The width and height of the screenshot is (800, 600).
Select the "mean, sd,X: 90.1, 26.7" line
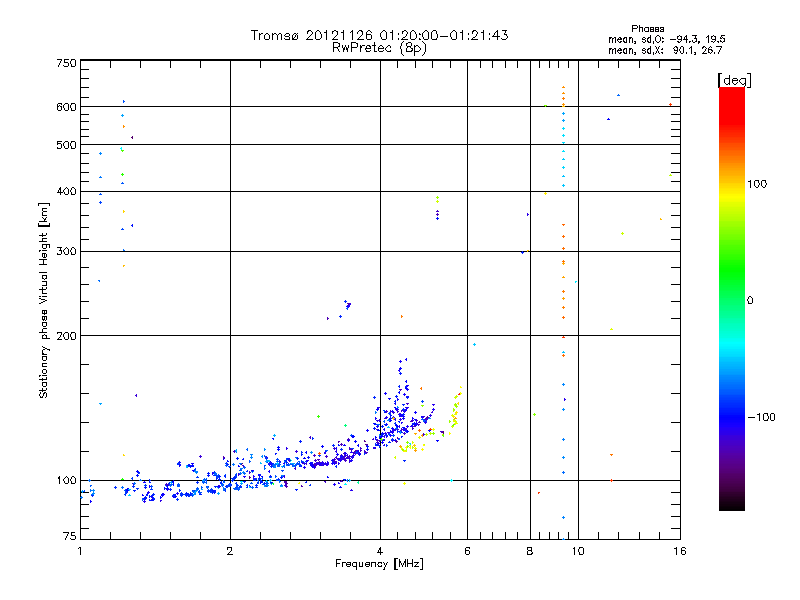665,50
